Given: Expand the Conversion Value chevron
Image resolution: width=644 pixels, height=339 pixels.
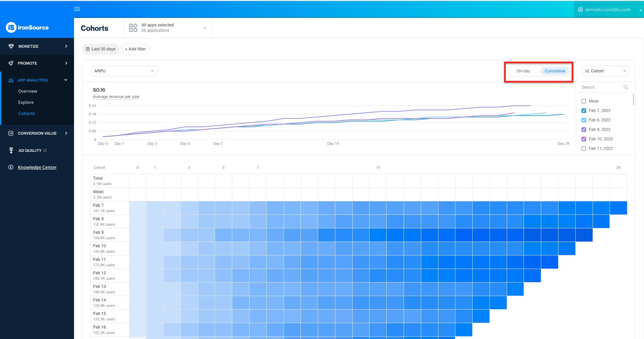Looking at the screenshot, I should click(66, 133).
